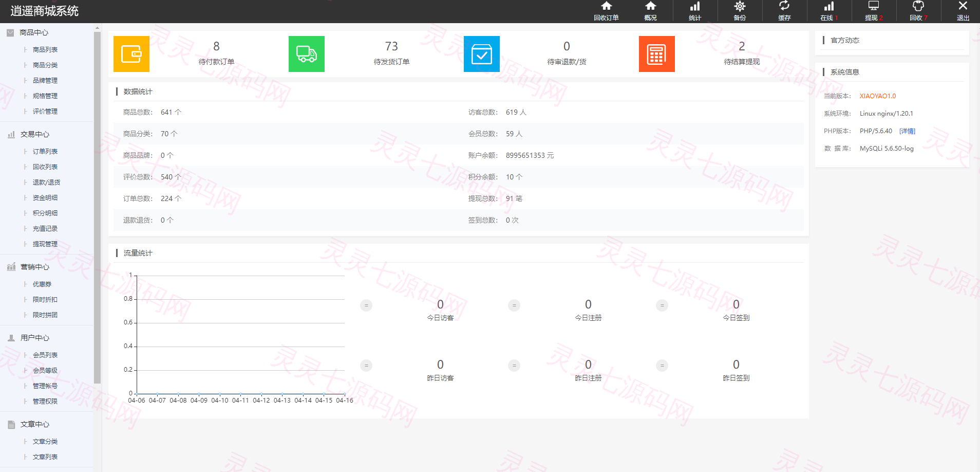Open 退款/退货 in the sidebar
The image size is (980, 472).
tap(47, 183)
